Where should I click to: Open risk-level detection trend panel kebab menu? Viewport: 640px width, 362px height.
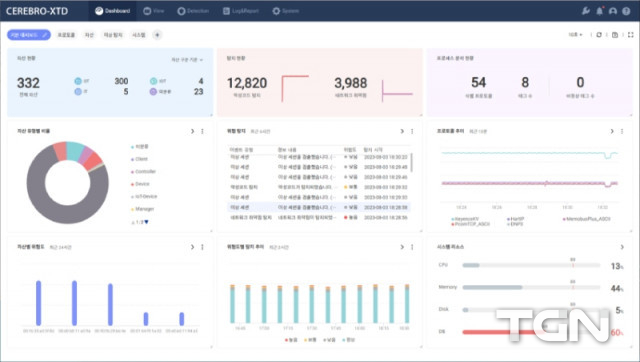tap(412, 247)
